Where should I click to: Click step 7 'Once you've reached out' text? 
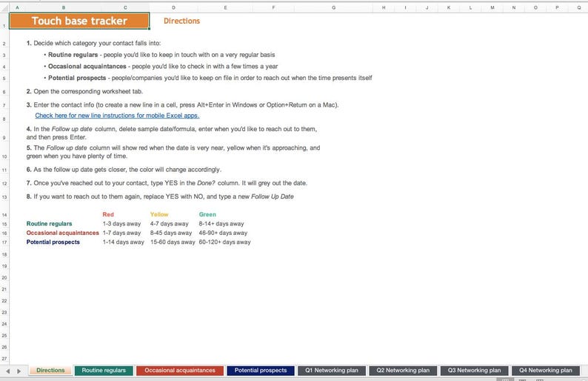tap(167, 183)
